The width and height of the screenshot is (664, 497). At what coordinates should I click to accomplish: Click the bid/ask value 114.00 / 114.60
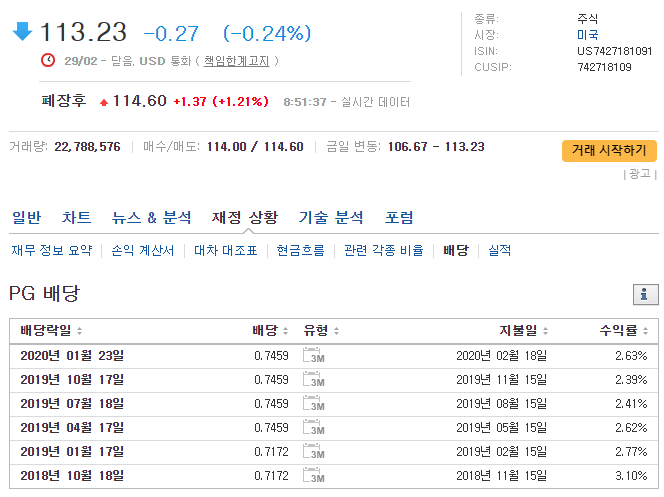(255, 147)
